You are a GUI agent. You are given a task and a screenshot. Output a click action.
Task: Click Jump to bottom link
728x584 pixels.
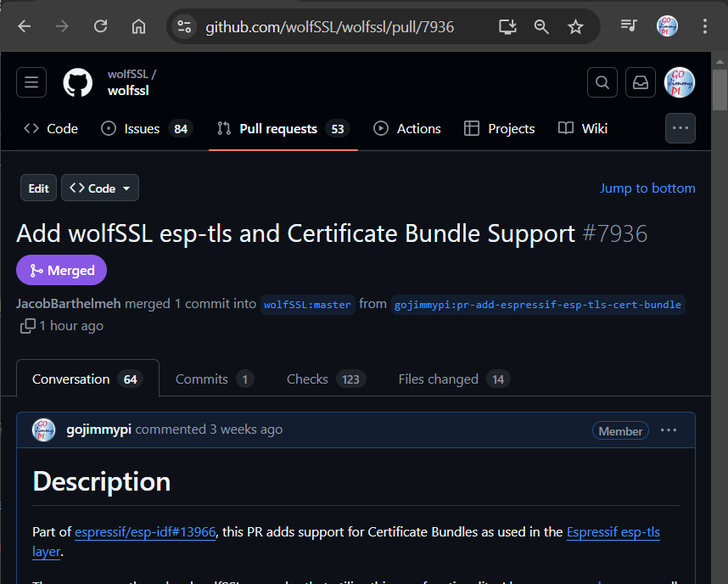[647, 188]
